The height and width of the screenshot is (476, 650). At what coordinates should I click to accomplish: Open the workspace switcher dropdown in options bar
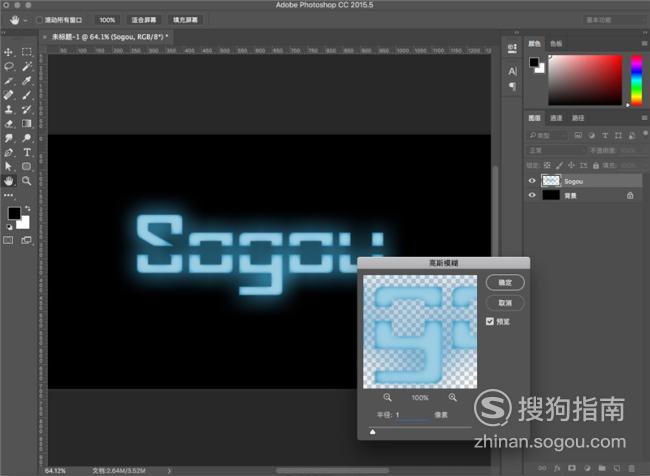pos(616,20)
